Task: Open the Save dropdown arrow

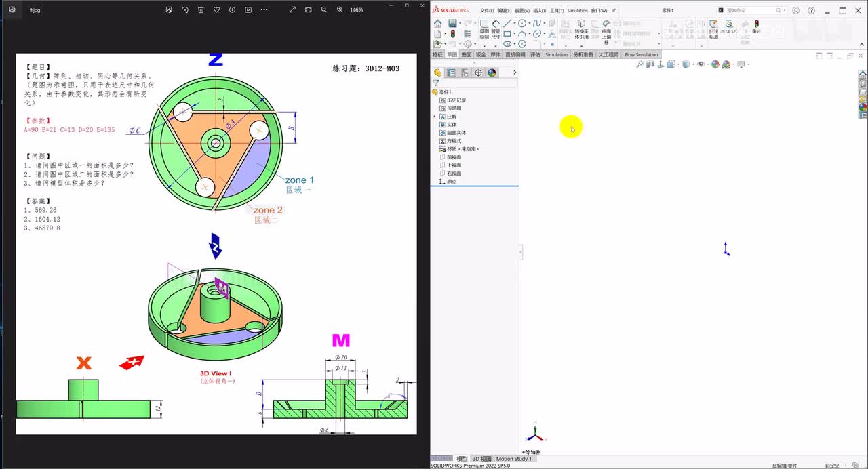Action: tap(459, 24)
